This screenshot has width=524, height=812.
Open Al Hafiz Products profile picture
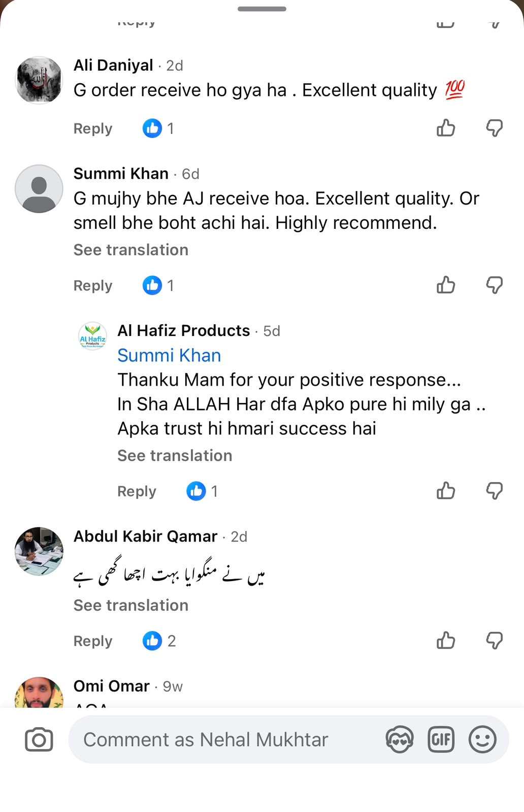[92, 336]
